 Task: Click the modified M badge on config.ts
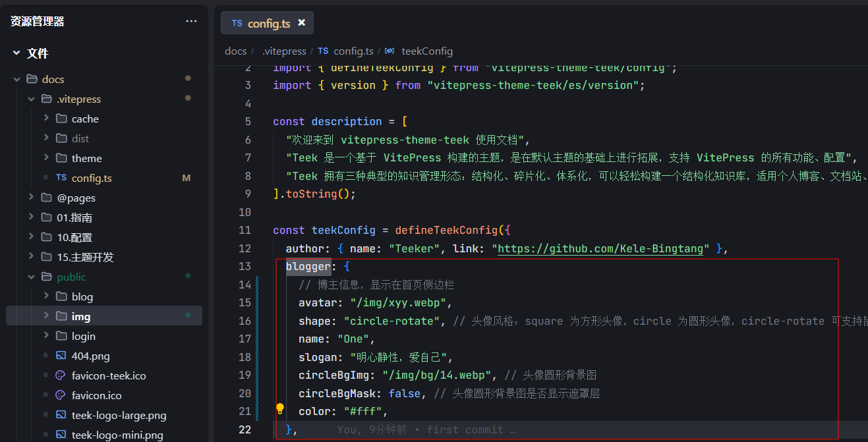(x=186, y=178)
